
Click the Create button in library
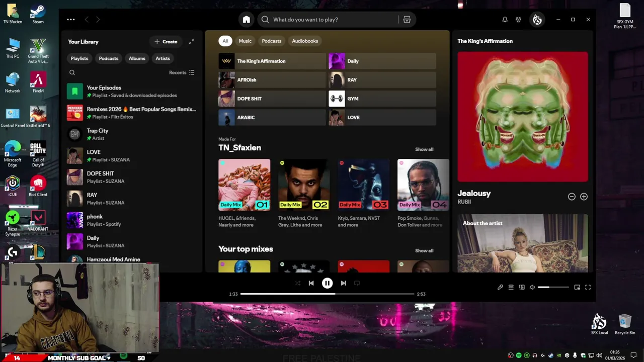[x=166, y=42]
